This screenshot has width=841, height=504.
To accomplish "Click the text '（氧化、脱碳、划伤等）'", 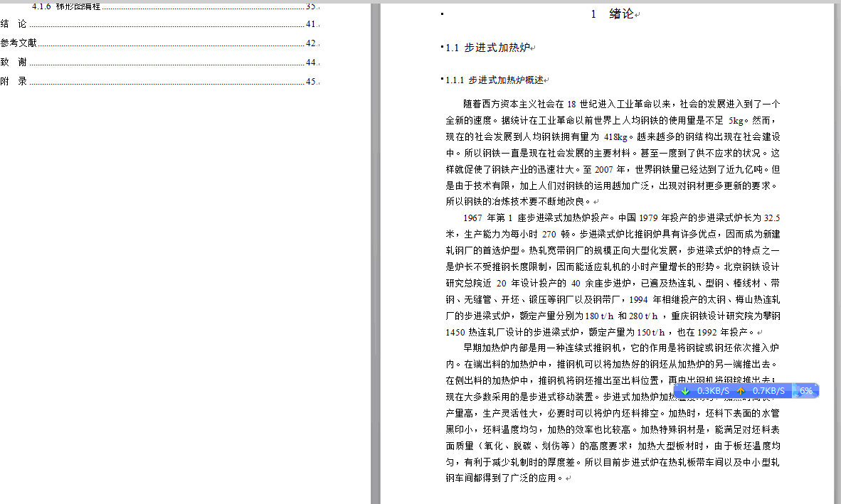I will coord(527,446).
